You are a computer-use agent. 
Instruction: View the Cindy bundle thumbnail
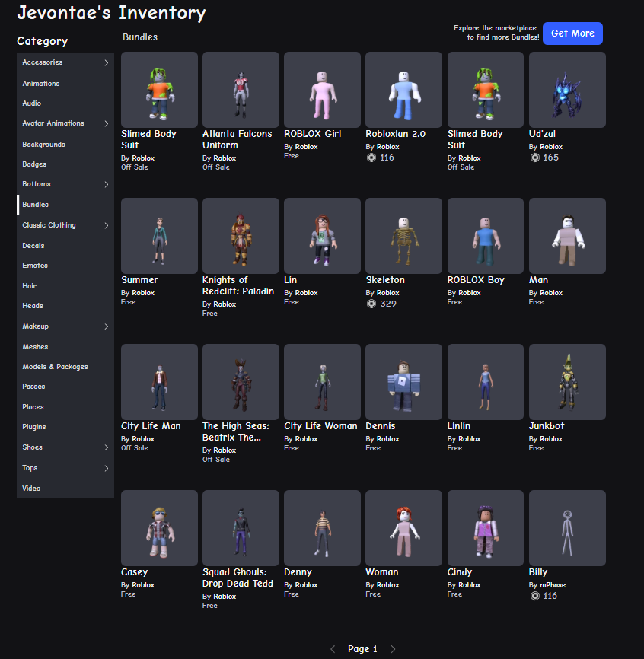coord(486,528)
